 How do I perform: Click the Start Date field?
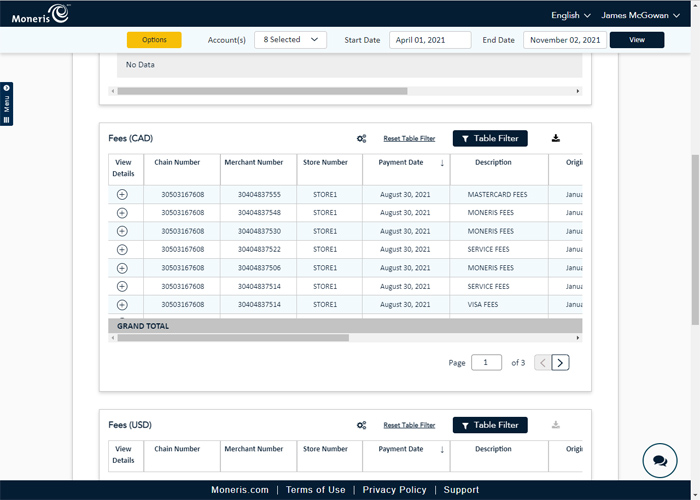pyautogui.click(x=429, y=40)
